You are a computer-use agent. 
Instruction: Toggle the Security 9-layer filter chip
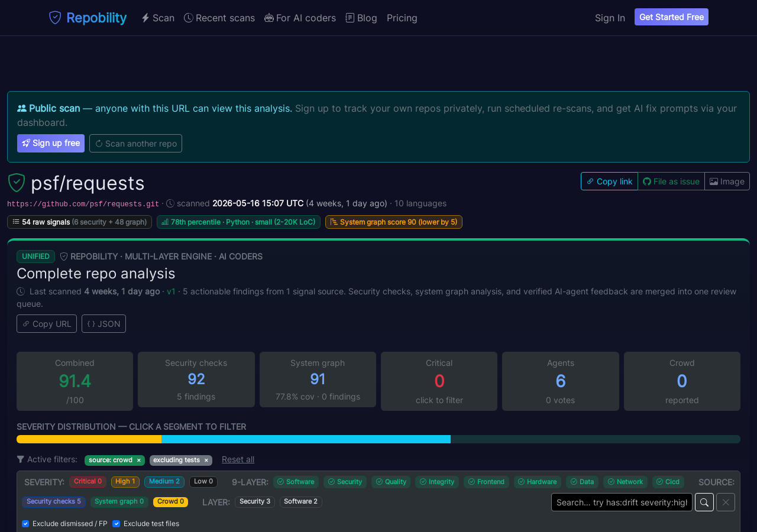[x=345, y=482]
